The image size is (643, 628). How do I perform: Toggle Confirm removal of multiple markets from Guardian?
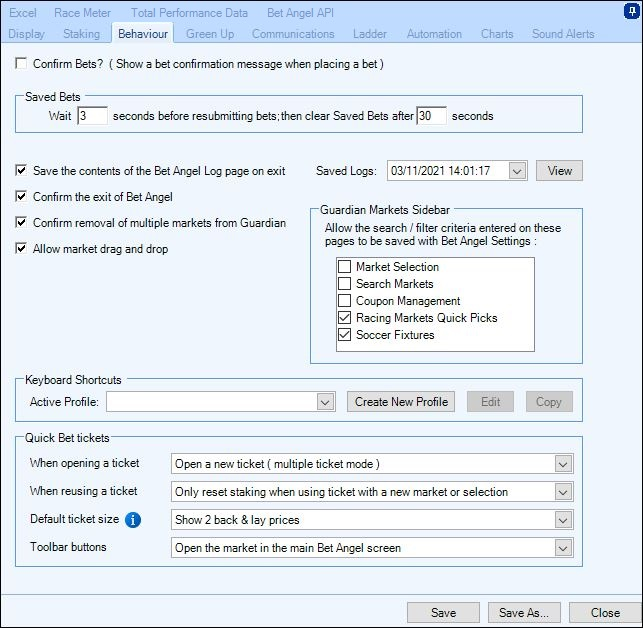[21, 222]
